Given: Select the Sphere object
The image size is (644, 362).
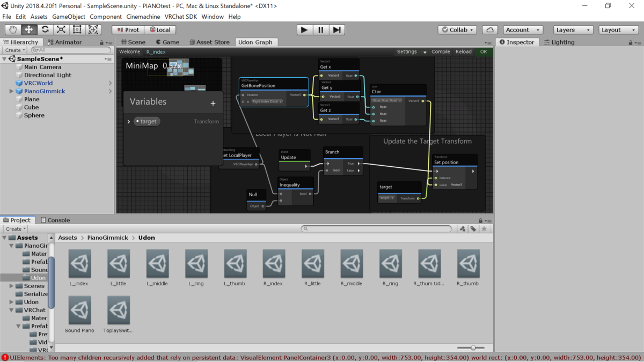Looking at the screenshot, I should [x=34, y=115].
